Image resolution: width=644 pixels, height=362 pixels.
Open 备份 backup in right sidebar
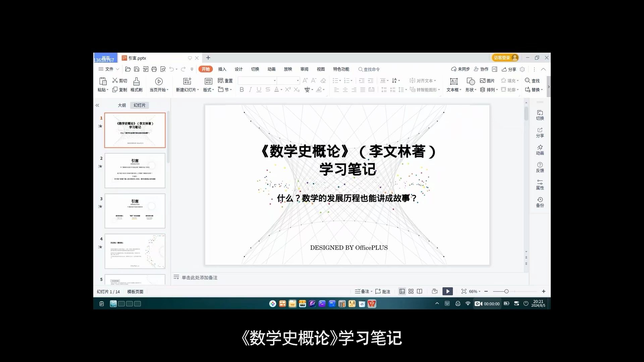point(540,202)
